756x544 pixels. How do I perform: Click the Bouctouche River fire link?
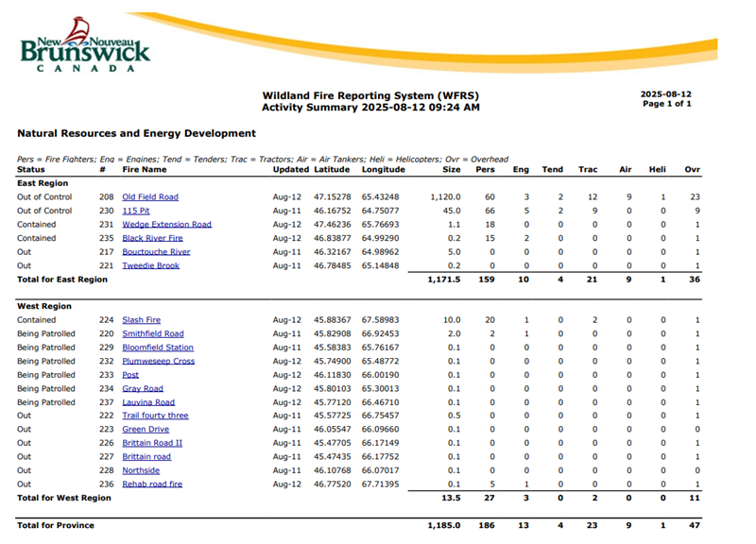(156, 252)
